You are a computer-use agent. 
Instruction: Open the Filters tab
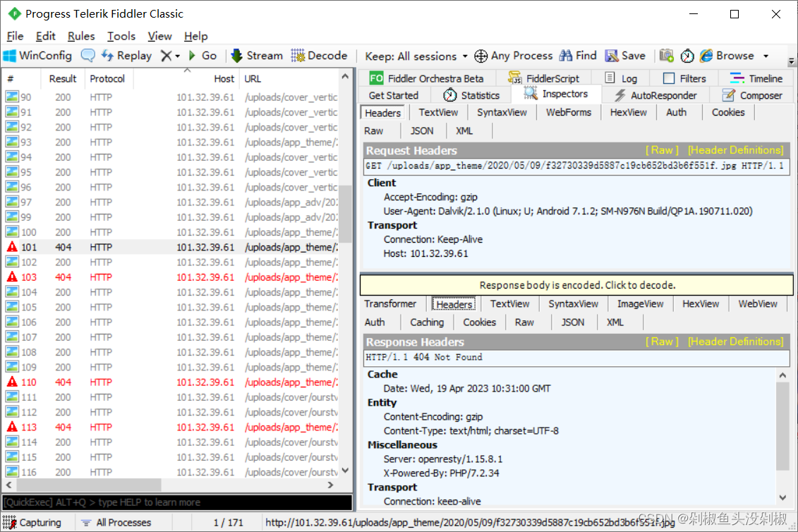click(x=685, y=78)
